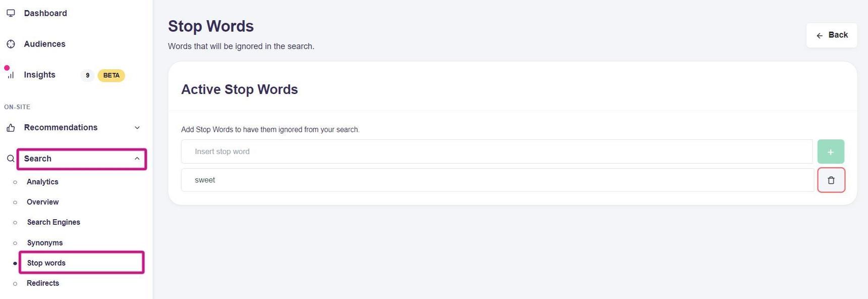The height and width of the screenshot is (299, 868).
Task: Click the Audiences target icon
Action: (11, 44)
